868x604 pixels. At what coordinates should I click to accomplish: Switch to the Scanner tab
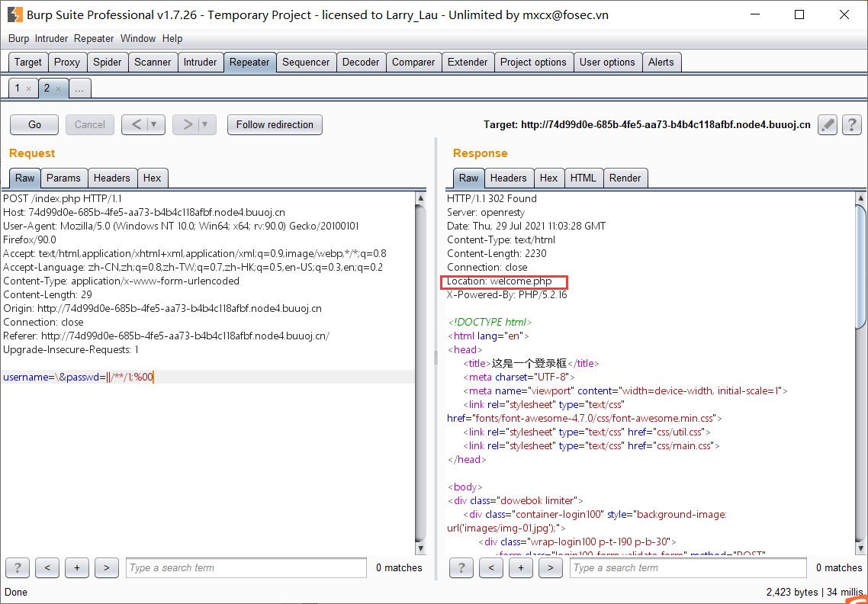click(x=153, y=62)
